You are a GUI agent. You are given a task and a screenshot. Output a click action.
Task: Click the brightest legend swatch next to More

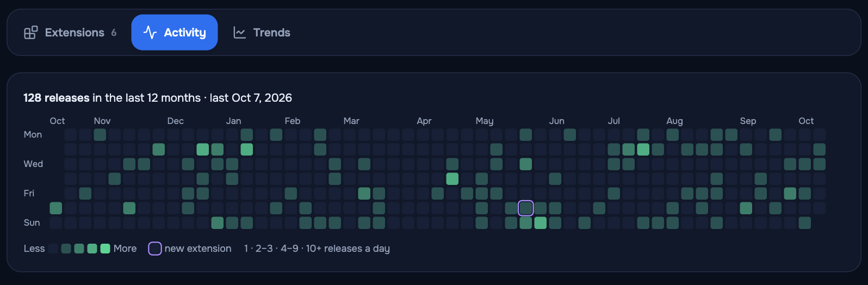[x=106, y=249]
